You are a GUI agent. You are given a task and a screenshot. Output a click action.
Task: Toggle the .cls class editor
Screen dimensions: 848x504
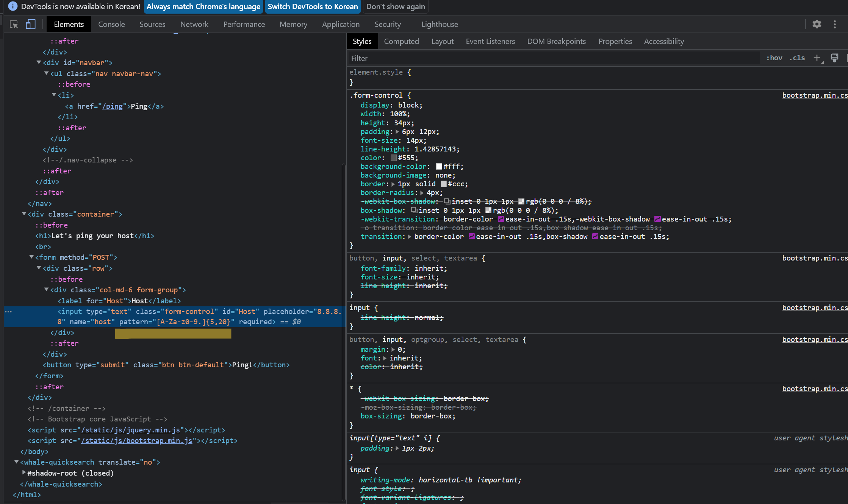pos(797,58)
